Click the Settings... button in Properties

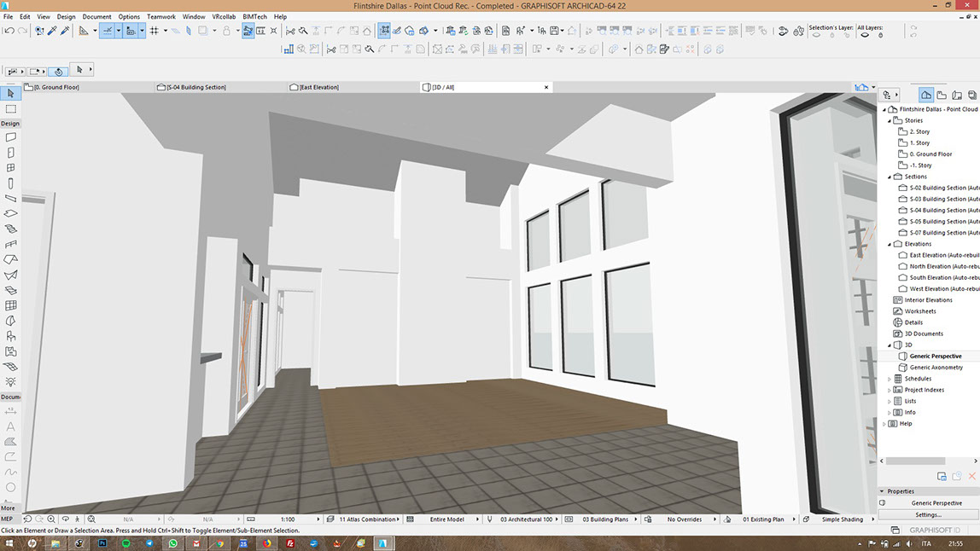pos(928,514)
